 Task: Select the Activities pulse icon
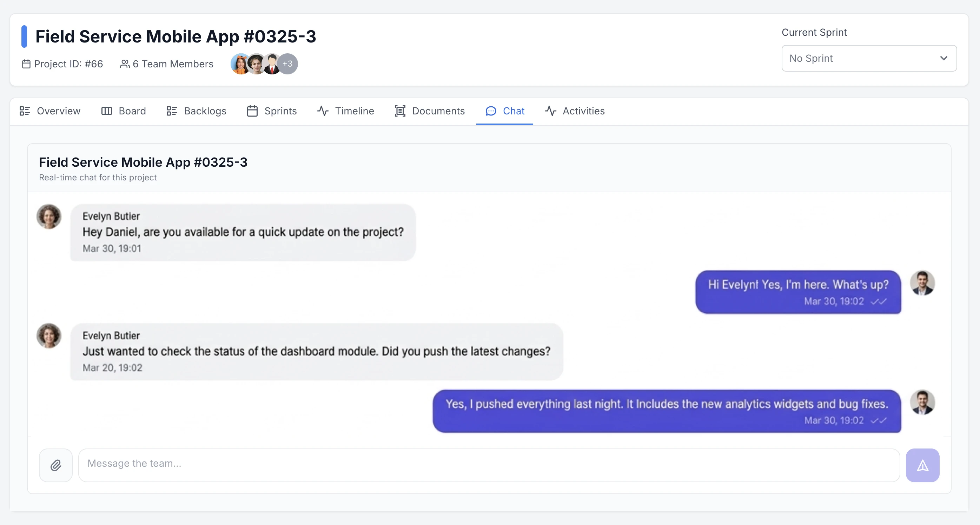550,111
